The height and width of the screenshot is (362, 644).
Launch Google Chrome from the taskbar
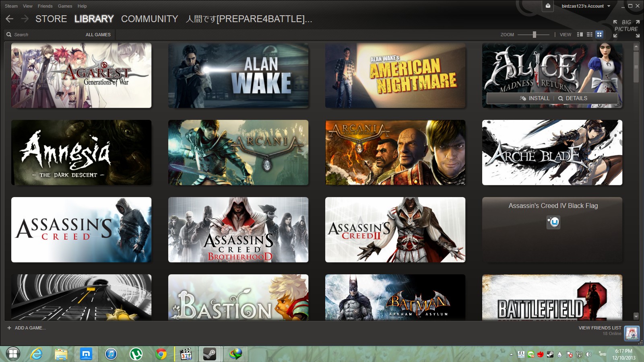tap(161, 354)
